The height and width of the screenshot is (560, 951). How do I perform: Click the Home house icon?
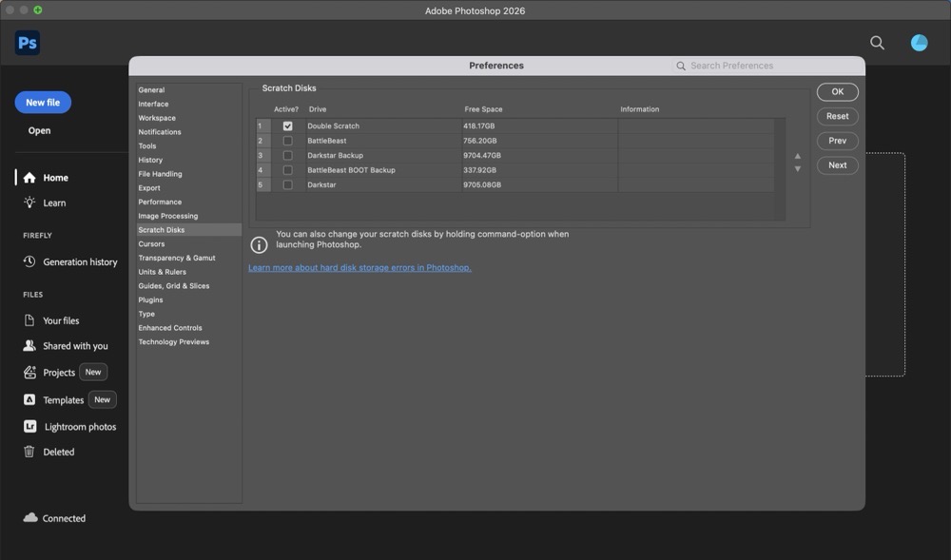coord(29,178)
